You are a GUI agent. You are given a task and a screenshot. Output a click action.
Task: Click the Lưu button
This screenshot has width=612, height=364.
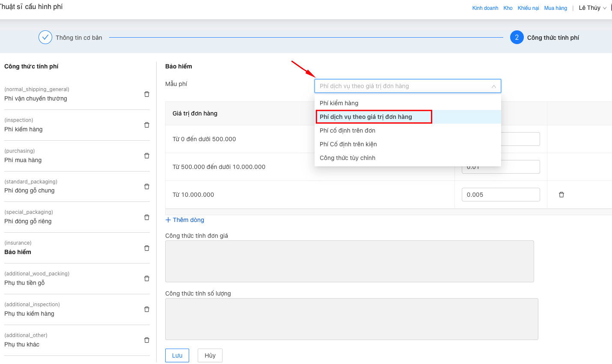point(177,355)
